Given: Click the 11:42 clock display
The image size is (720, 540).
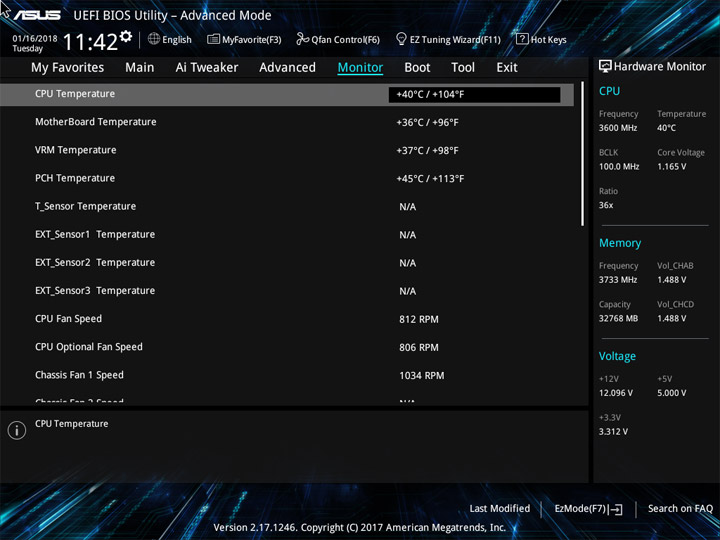Looking at the screenshot, I should [x=90, y=42].
